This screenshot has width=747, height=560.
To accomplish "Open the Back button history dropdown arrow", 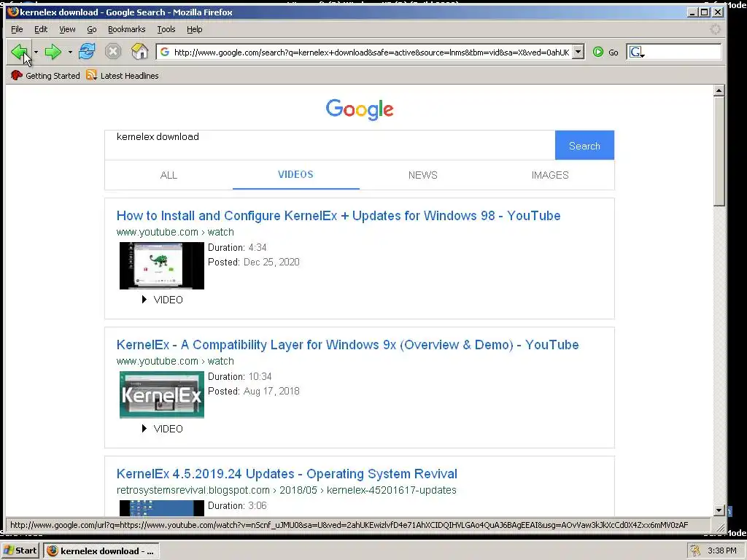I will tap(36, 52).
